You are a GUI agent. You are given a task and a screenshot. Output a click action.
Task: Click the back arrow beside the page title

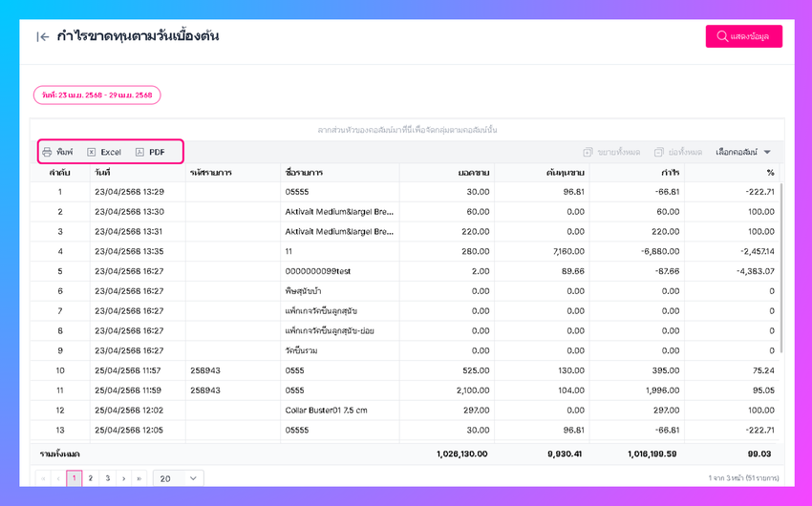coord(42,36)
